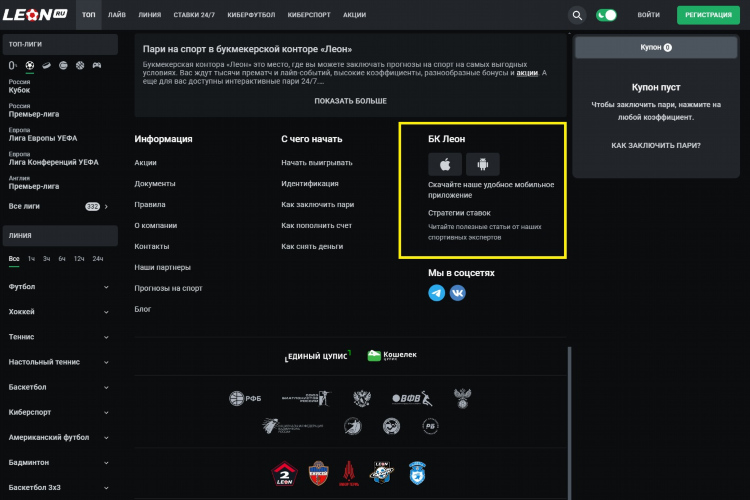Click the green РЕГИСТРАЦИЯ button
The height and width of the screenshot is (500, 750).
tap(708, 15)
